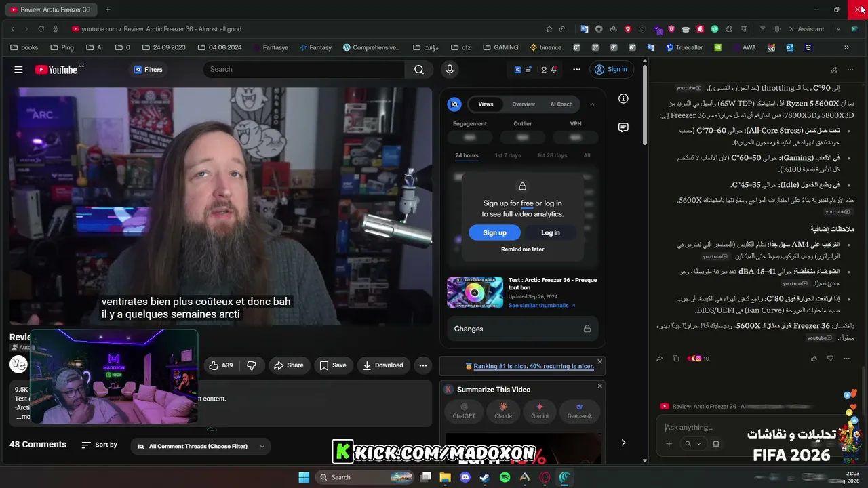
Task: Show hidden bookmarks with the double chevron
Action: (846, 47)
